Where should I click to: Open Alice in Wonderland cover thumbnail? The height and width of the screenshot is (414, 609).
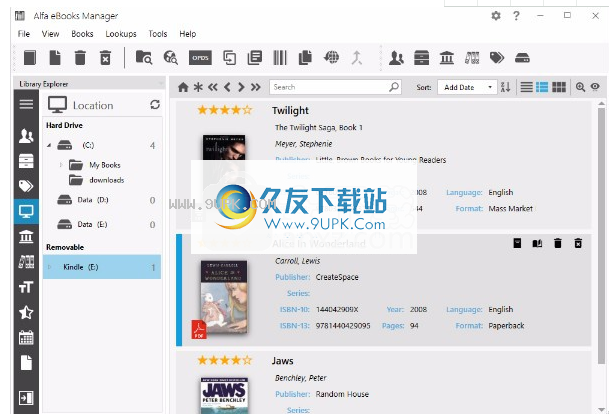[x=224, y=297]
